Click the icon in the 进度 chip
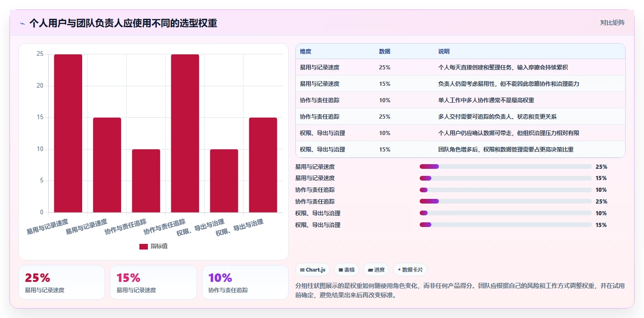The height and width of the screenshot is (318, 644). coord(370,270)
